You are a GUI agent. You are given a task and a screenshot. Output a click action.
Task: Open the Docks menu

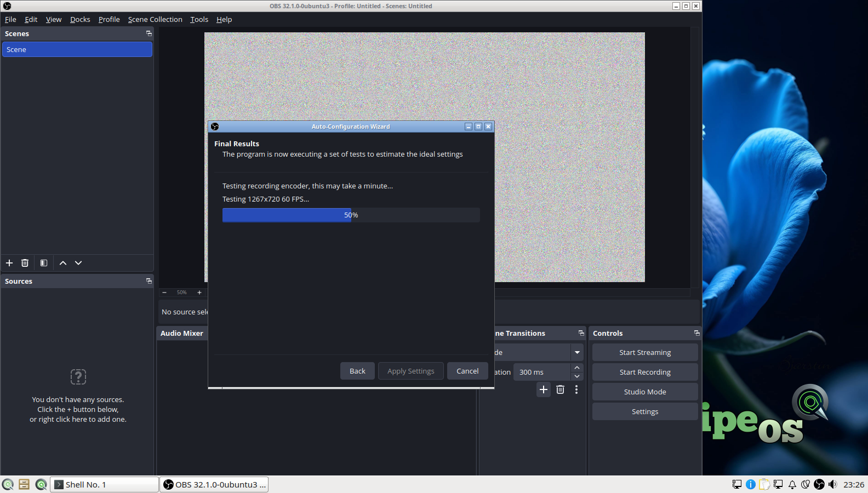pyautogui.click(x=80, y=19)
